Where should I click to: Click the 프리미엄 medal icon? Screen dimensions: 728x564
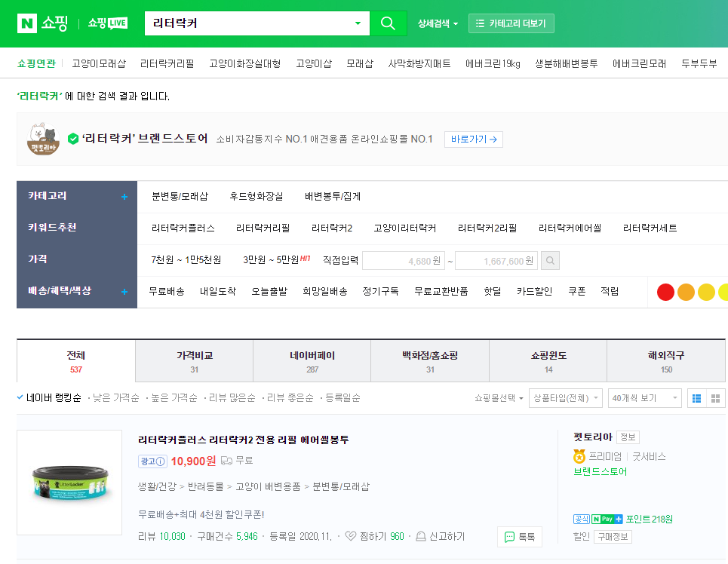pyautogui.click(x=579, y=457)
